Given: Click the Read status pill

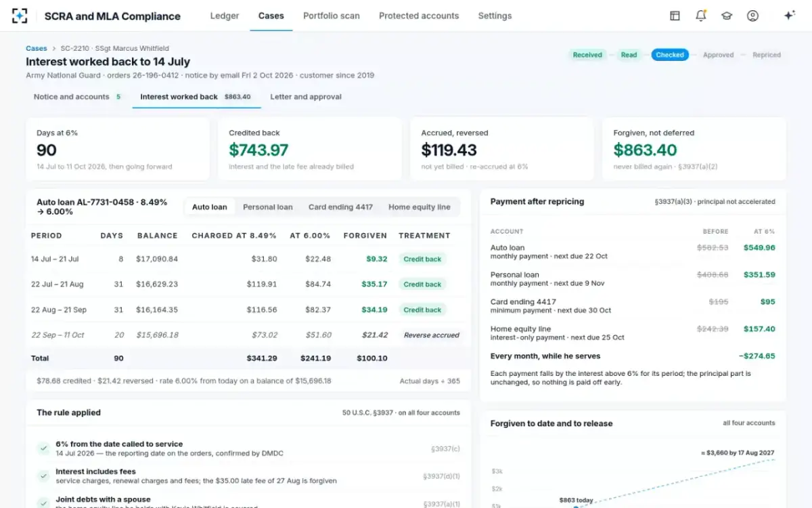Looking at the screenshot, I should click(629, 55).
